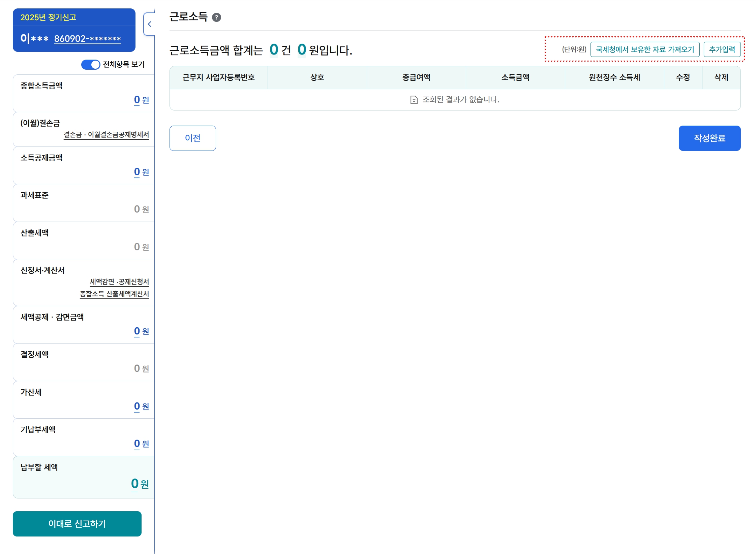Click the masked resident number 860902 link
Image resolution: width=756 pixels, height=554 pixels.
(x=88, y=39)
